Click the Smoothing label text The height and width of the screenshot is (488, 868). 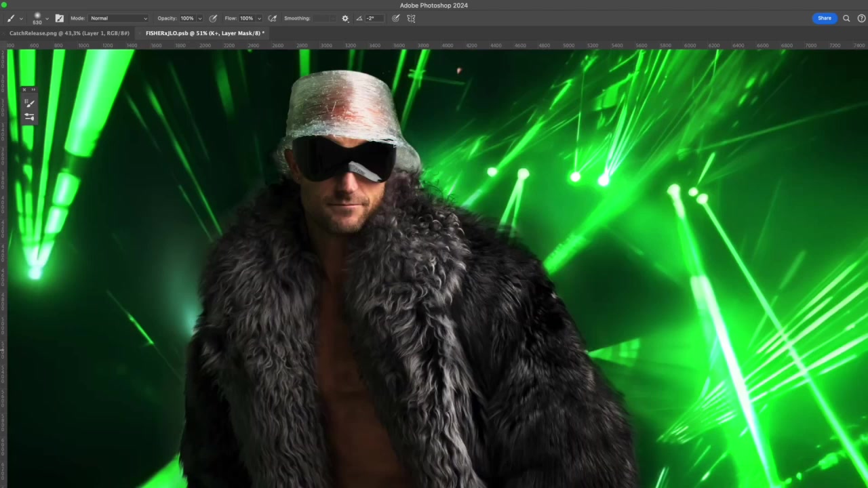[x=297, y=18]
